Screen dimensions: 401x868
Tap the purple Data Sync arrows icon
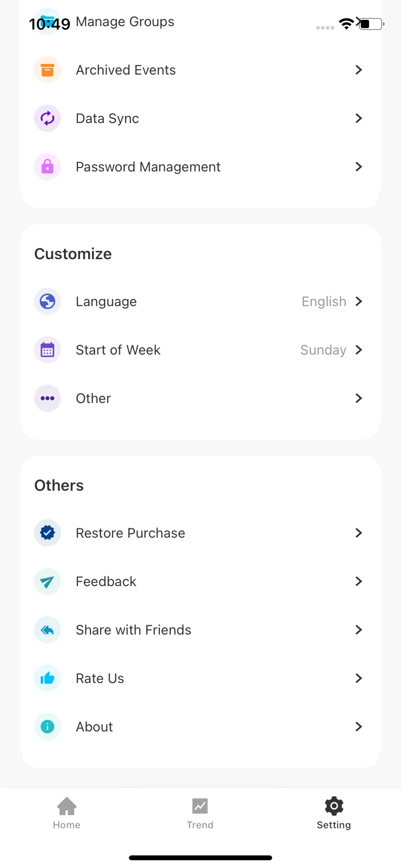[x=47, y=118]
